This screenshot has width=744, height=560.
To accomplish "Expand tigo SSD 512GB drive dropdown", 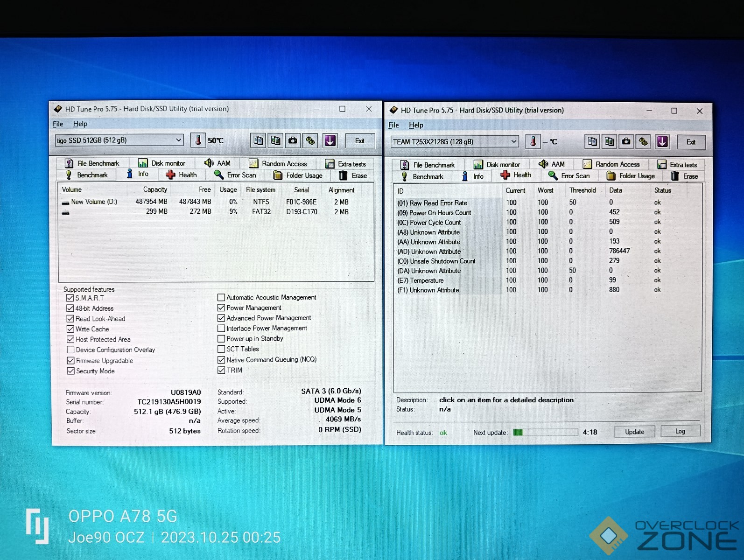I will 178,140.
